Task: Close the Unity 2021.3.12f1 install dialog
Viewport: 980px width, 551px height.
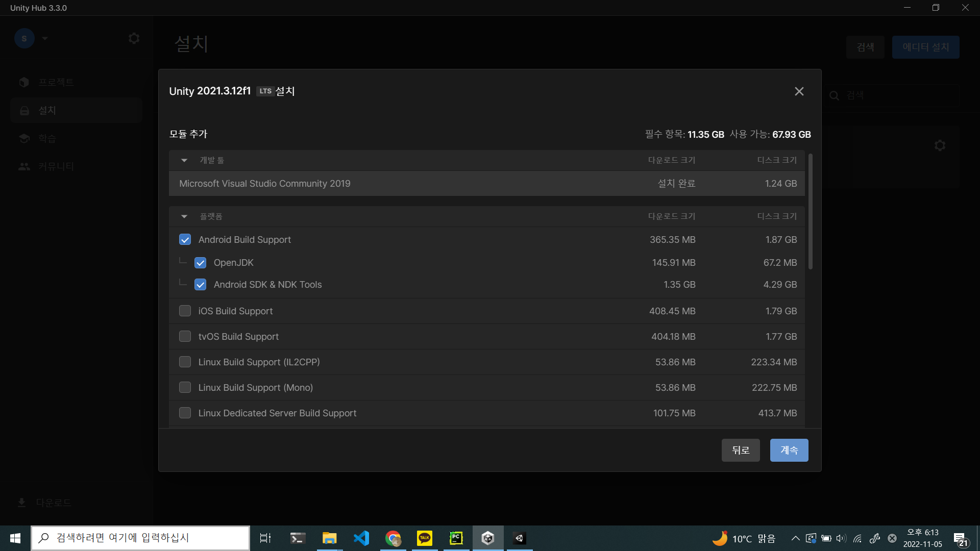Action: point(799,91)
